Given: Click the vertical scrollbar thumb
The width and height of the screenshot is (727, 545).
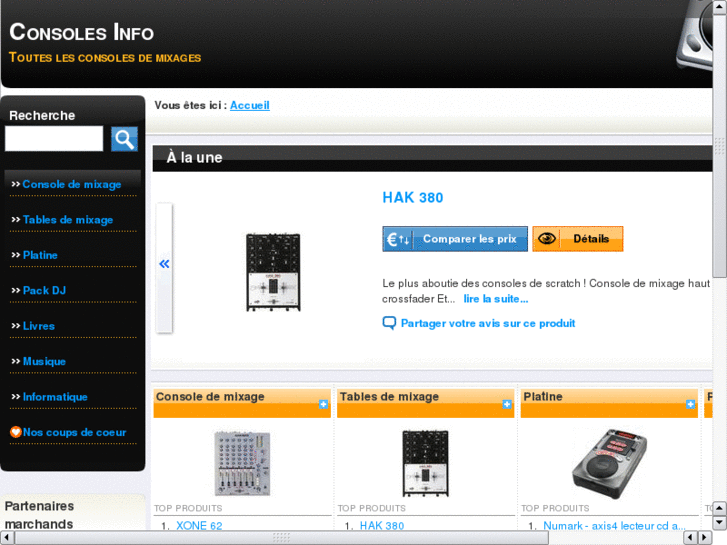Looking at the screenshot, I should (x=719, y=144).
